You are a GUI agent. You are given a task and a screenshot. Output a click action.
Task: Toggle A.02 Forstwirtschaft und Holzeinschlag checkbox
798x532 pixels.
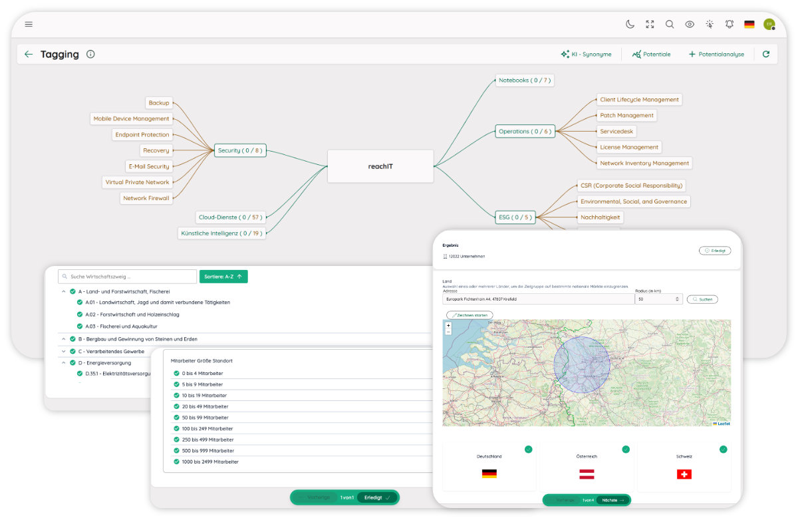coord(80,315)
